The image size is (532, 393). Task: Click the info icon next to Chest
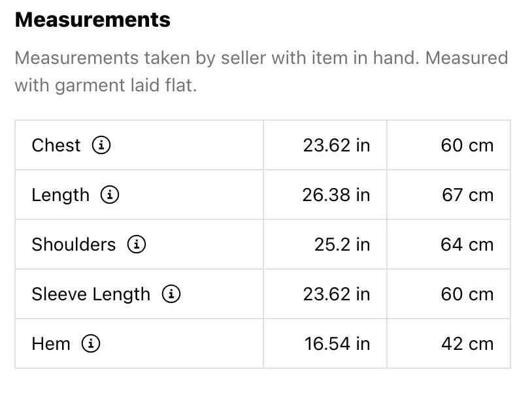click(x=101, y=145)
